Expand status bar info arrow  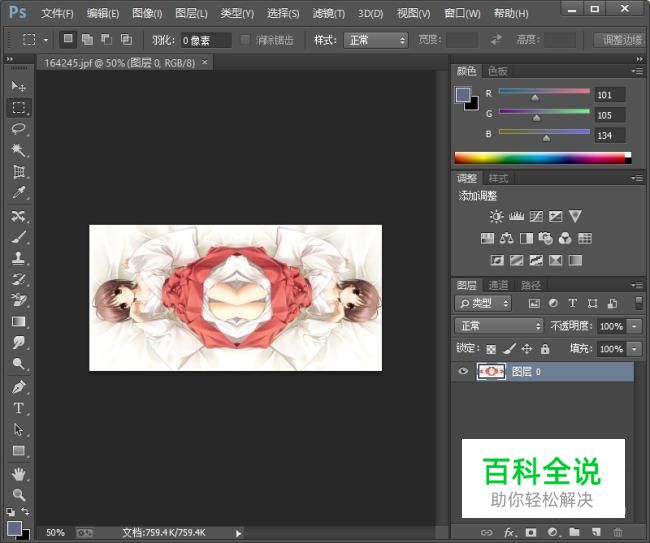tap(238, 533)
